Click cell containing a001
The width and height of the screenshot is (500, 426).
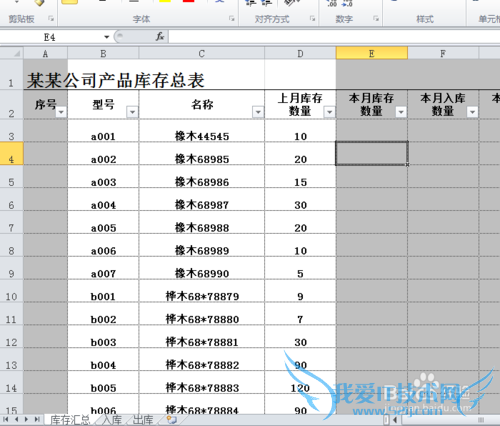click(x=103, y=131)
